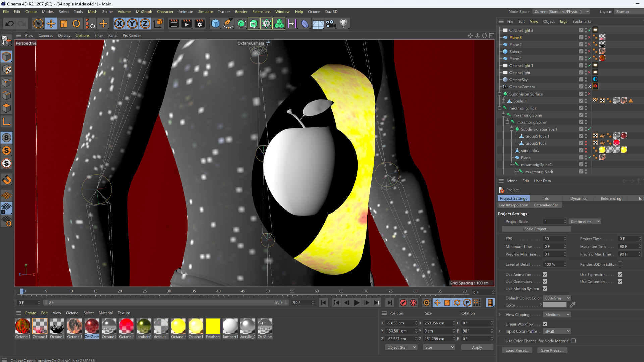644x362 pixels.
Task: Click the Scale Project... button
Action: tap(536, 229)
